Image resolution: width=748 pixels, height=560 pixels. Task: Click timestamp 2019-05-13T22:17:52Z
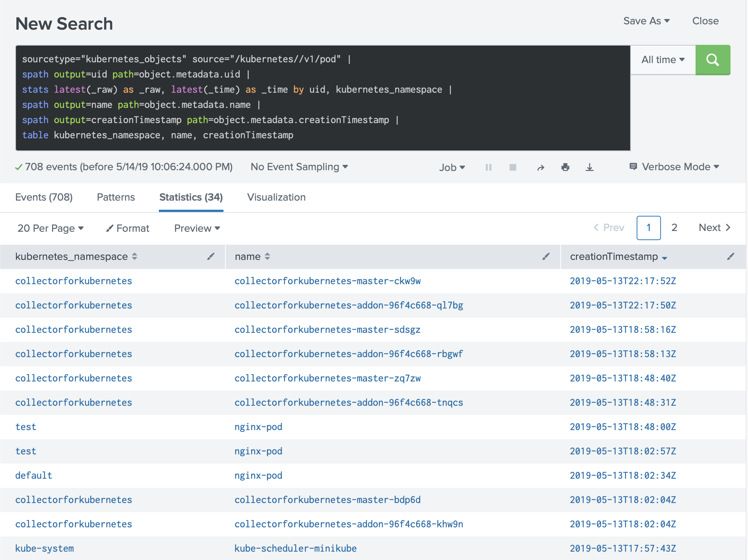[623, 281]
